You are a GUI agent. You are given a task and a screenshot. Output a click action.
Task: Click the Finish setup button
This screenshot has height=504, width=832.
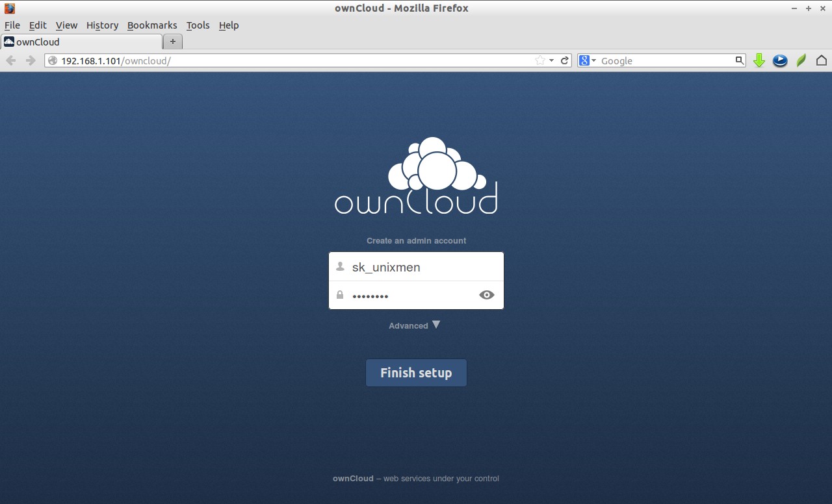(x=416, y=372)
